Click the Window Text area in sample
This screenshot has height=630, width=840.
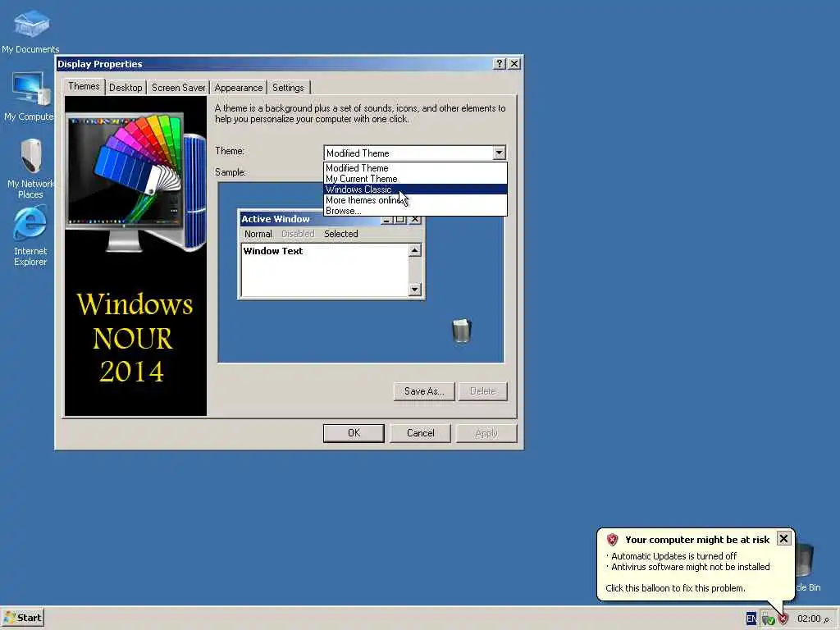[x=325, y=269]
